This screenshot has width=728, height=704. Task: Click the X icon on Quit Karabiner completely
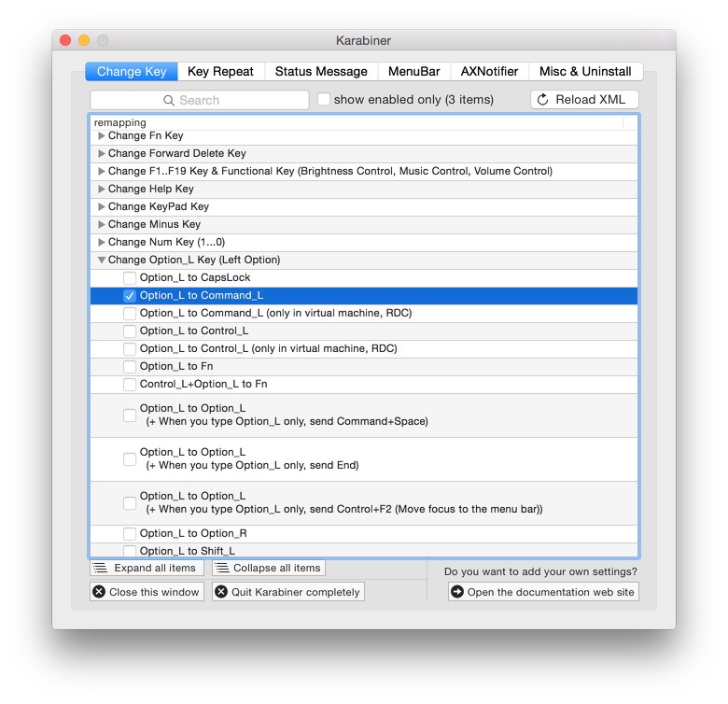click(x=221, y=592)
